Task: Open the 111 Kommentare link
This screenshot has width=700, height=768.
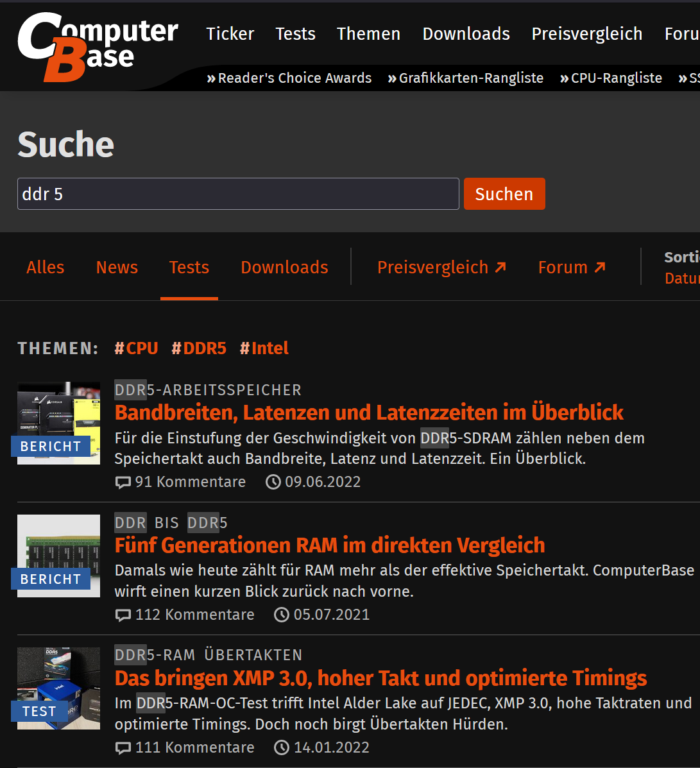Action: (x=194, y=747)
